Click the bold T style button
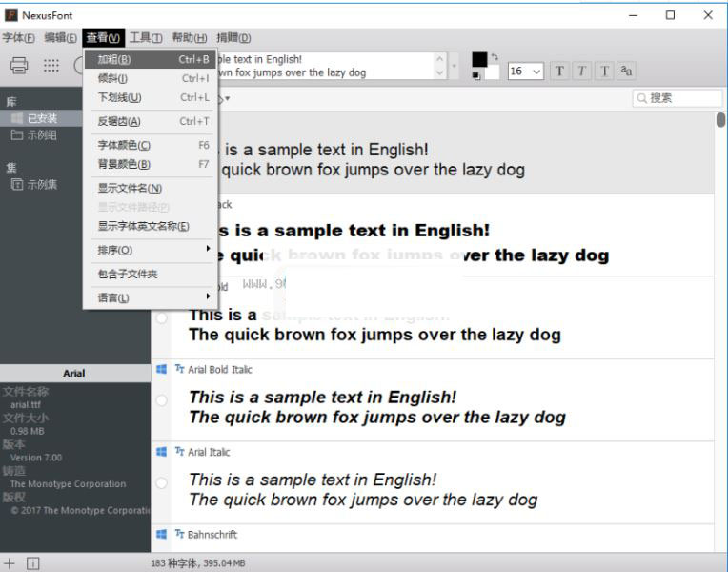Viewport: 728px width, 572px height. [x=559, y=71]
